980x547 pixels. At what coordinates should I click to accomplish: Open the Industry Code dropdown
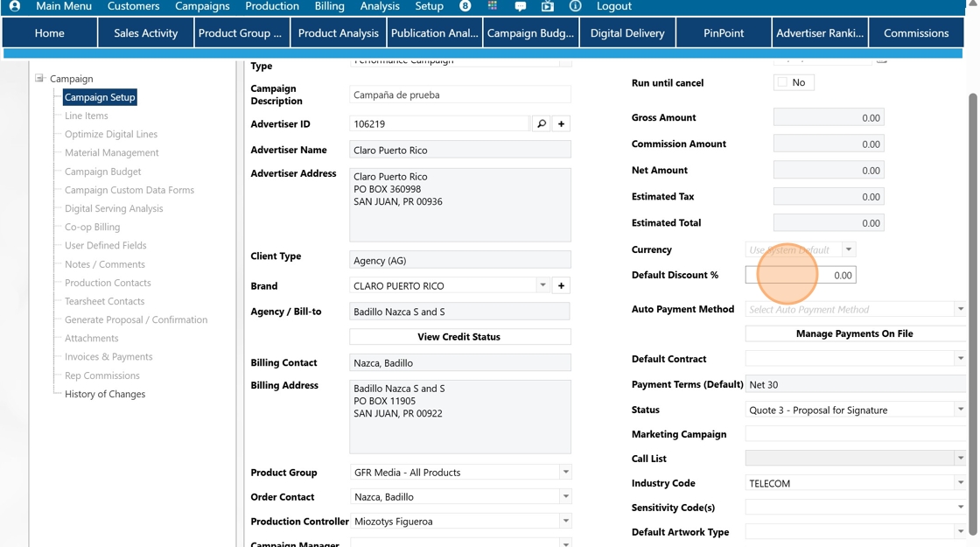pos(960,482)
